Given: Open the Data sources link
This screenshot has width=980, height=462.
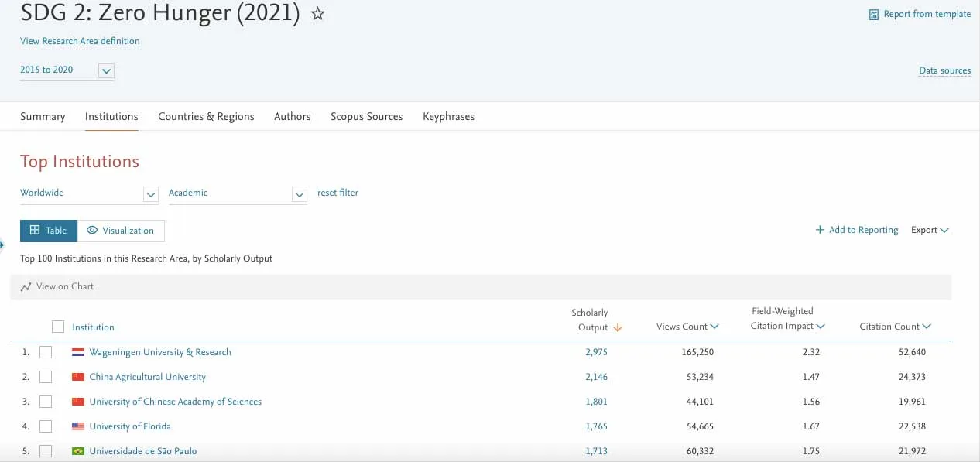Looking at the screenshot, I should [944, 70].
